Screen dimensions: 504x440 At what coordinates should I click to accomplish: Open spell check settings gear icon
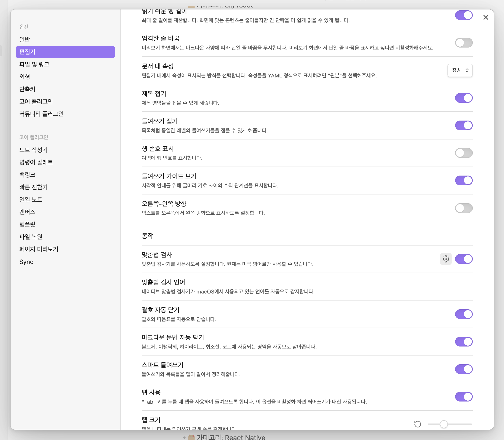pos(445,259)
